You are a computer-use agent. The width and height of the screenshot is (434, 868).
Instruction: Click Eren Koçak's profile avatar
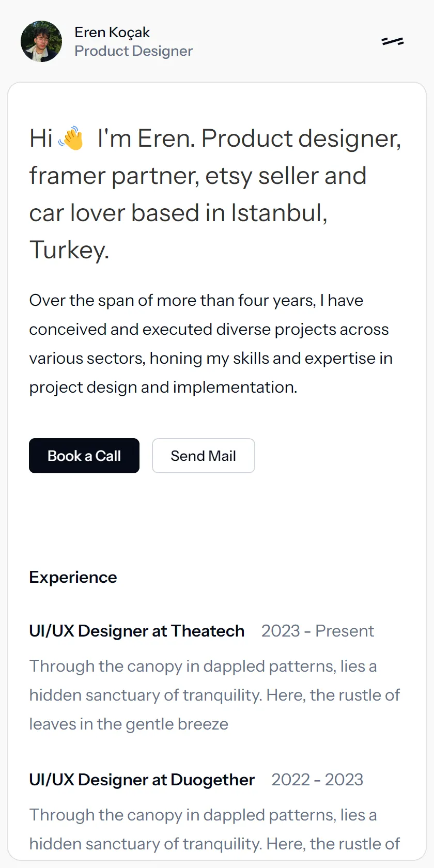click(41, 41)
